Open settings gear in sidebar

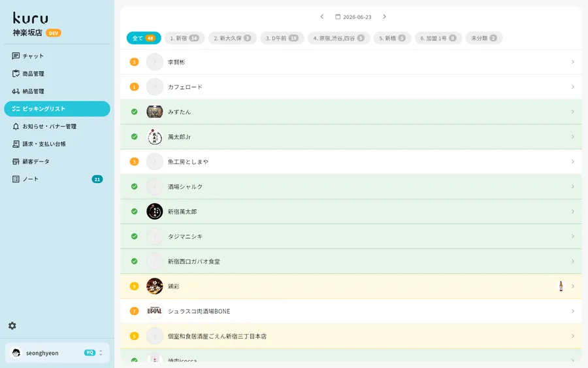pos(12,326)
